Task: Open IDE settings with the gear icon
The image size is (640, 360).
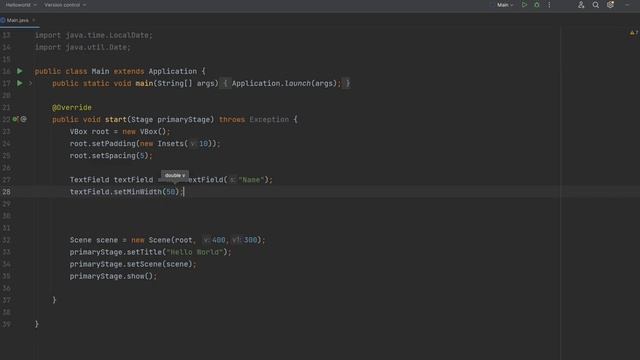Action: click(x=610, y=5)
